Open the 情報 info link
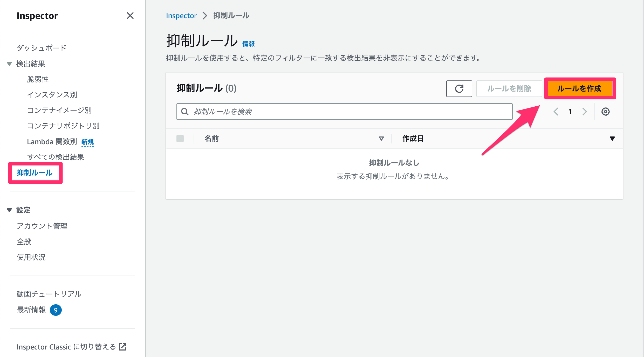The image size is (644, 357). tap(249, 44)
